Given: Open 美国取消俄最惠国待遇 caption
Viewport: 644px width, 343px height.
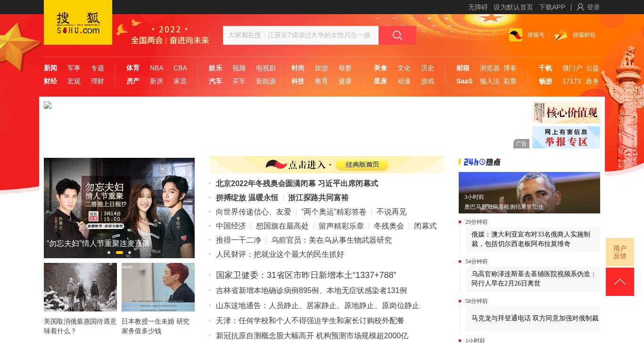Looking at the screenshot, I should [x=80, y=326].
